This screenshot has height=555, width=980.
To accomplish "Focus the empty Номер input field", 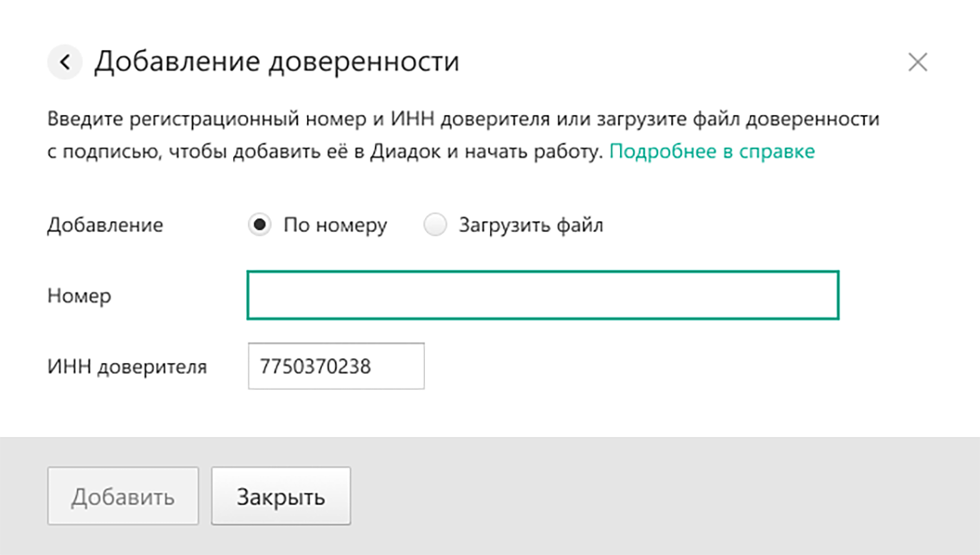I will click(543, 295).
